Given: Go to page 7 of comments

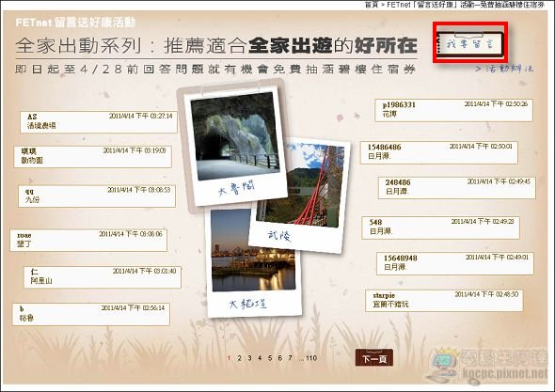Looking at the screenshot, I should (x=291, y=358).
